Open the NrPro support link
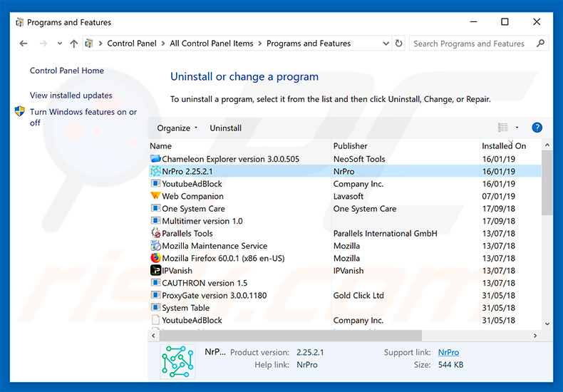 [448, 353]
